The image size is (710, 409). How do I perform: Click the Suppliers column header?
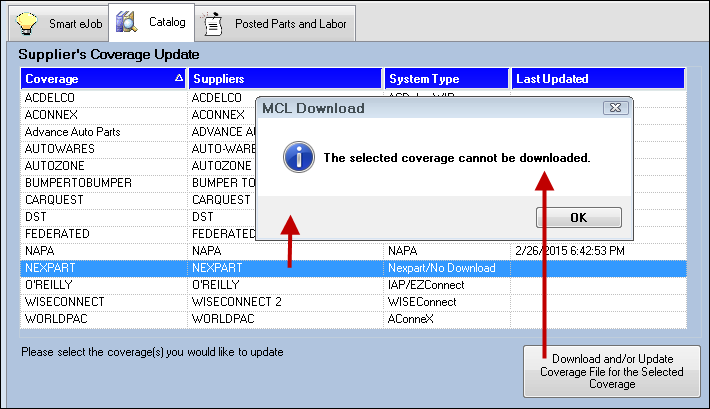pos(285,78)
